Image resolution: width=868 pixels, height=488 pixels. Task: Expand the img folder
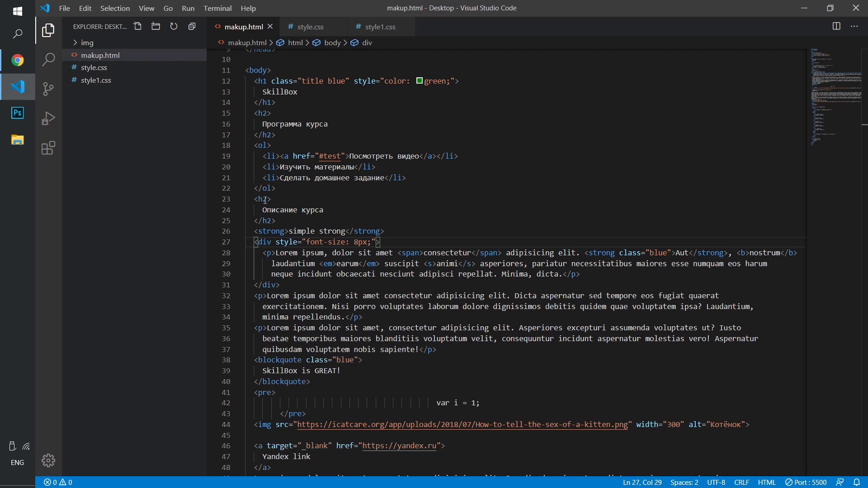(x=87, y=43)
